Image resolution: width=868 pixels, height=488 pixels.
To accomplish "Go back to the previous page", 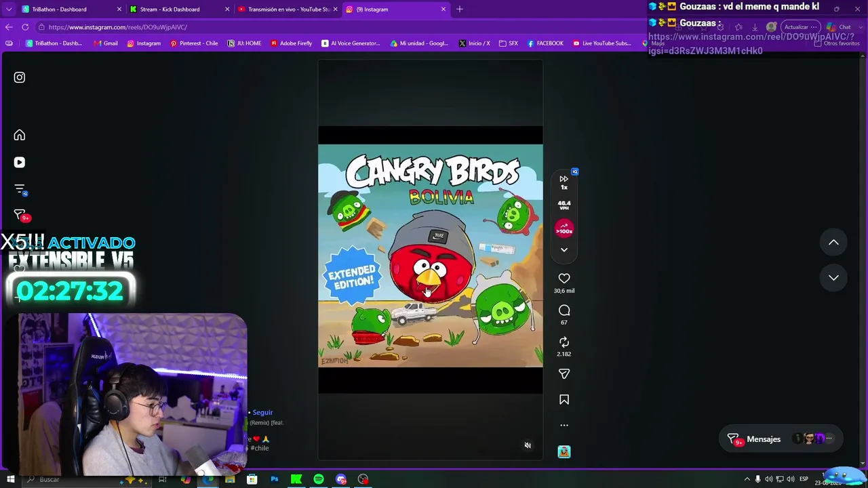I will [9, 27].
